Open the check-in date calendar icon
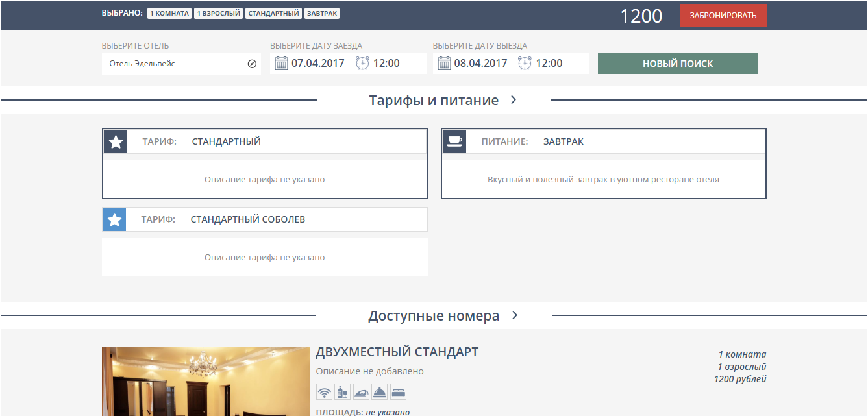The height and width of the screenshot is (416, 868). [281, 64]
